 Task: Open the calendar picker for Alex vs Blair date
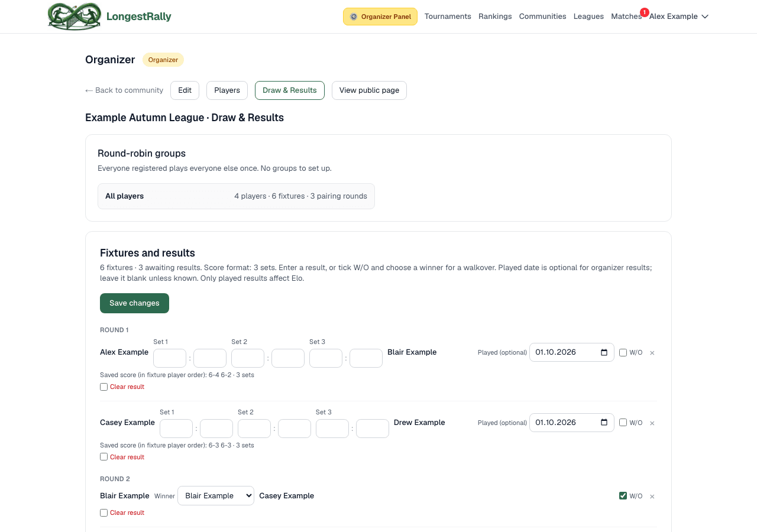[x=604, y=352]
